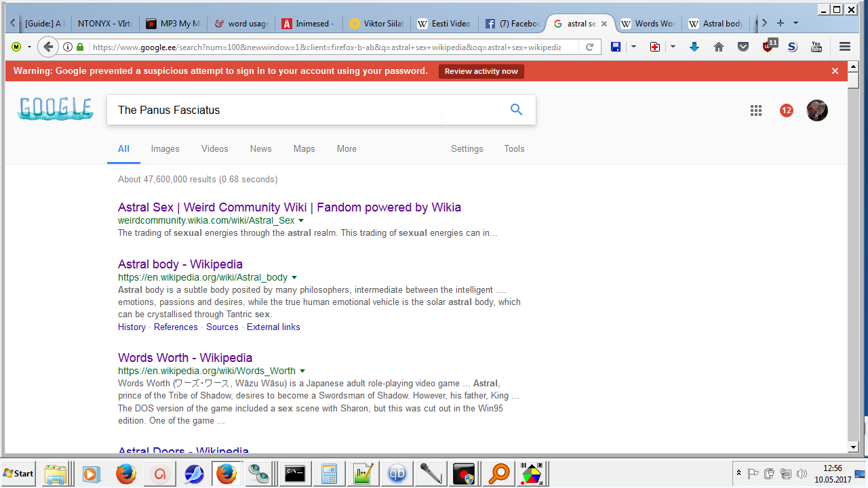Show hidden system tray icons
Image resolution: width=868 pixels, height=488 pixels.
click(x=738, y=473)
